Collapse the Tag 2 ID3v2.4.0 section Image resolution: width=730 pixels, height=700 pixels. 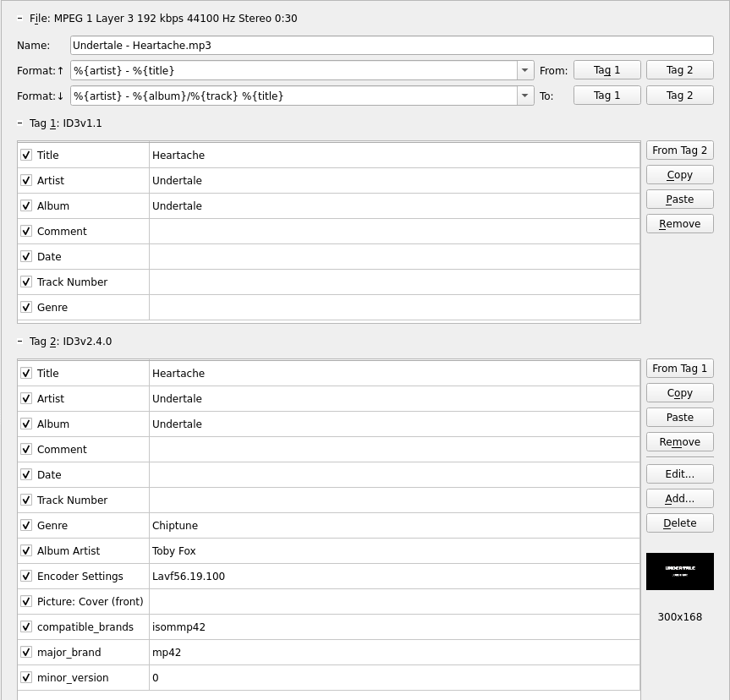pyautogui.click(x=19, y=342)
